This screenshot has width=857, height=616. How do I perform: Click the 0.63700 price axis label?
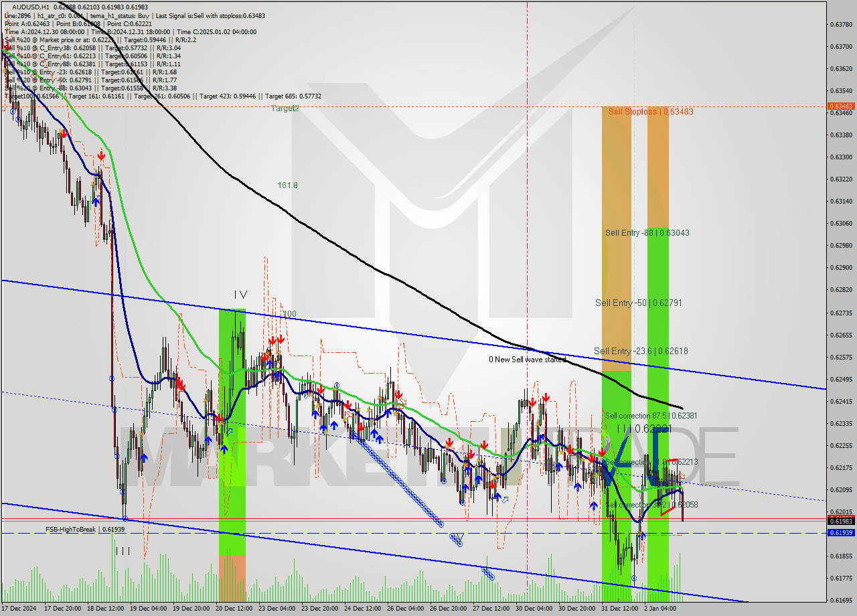[x=840, y=47]
